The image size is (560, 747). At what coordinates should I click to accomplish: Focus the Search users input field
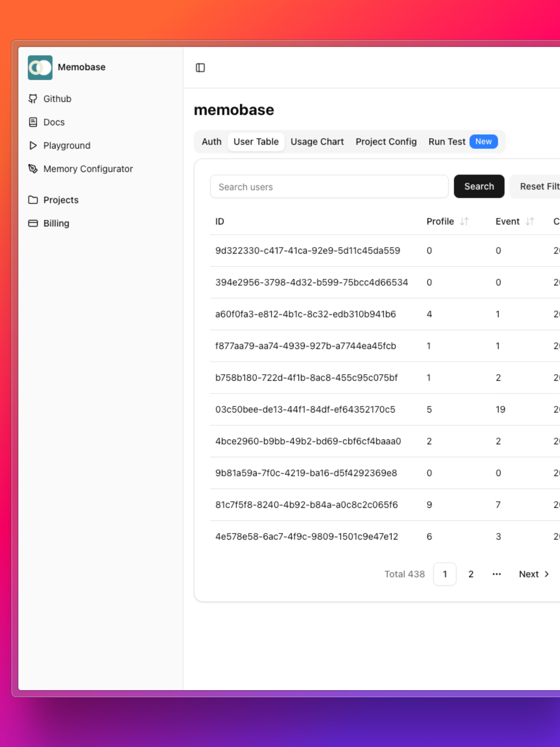click(329, 186)
